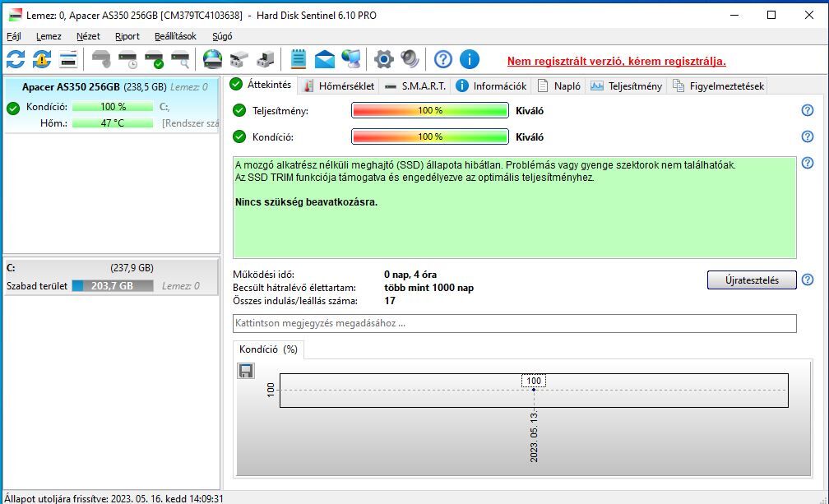Click the 100 data point on the graph

click(534, 390)
